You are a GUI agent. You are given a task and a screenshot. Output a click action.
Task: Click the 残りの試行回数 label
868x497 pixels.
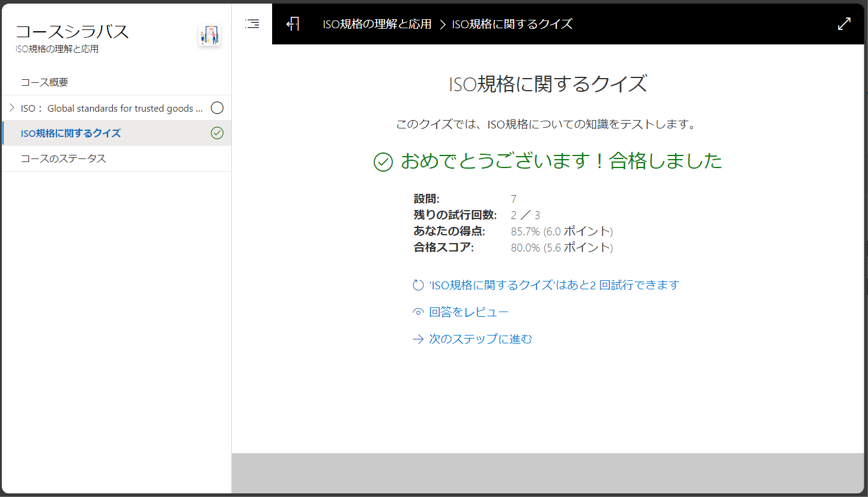click(455, 215)
